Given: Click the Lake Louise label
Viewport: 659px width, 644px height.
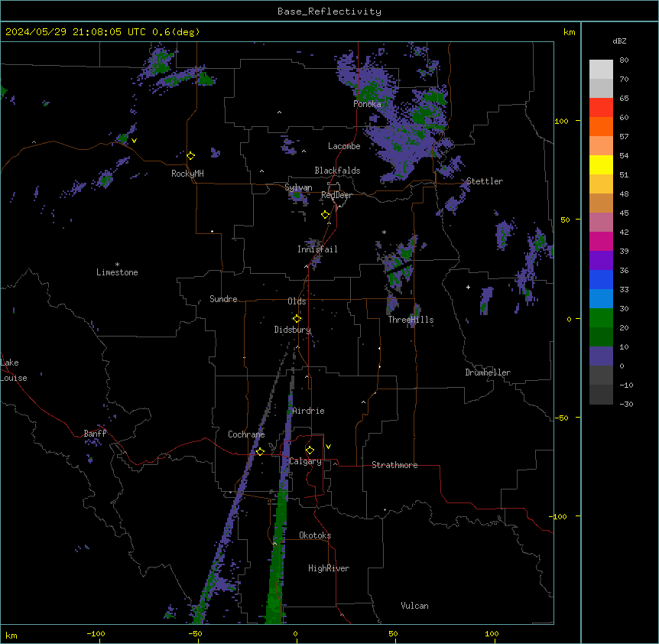Looking at the screenshot, I should click(14, 370).
